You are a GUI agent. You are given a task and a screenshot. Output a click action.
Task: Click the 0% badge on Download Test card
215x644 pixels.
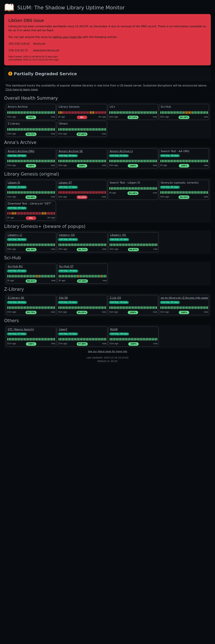click(x=31, y=218)
